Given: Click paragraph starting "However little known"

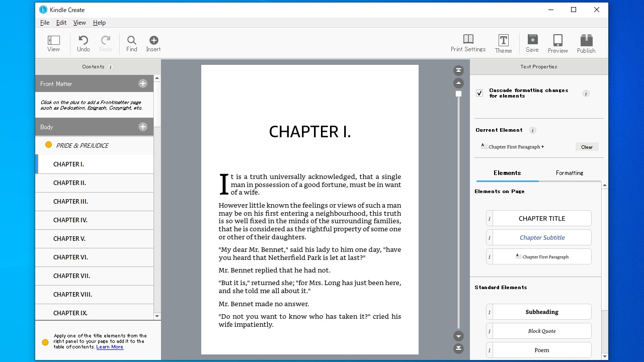Looking at the screenshot, I should 310,221.
